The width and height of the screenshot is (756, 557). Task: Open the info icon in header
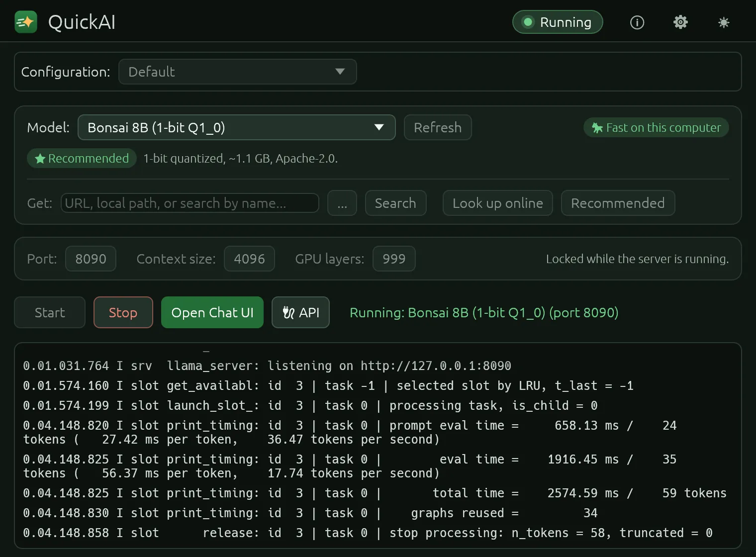tap(637, 22)
